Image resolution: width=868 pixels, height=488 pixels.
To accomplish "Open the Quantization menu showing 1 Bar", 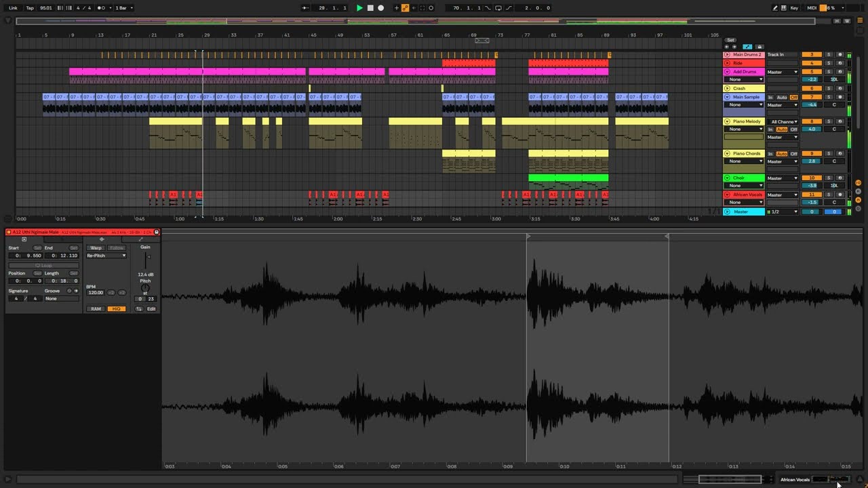I will (124, 8).
